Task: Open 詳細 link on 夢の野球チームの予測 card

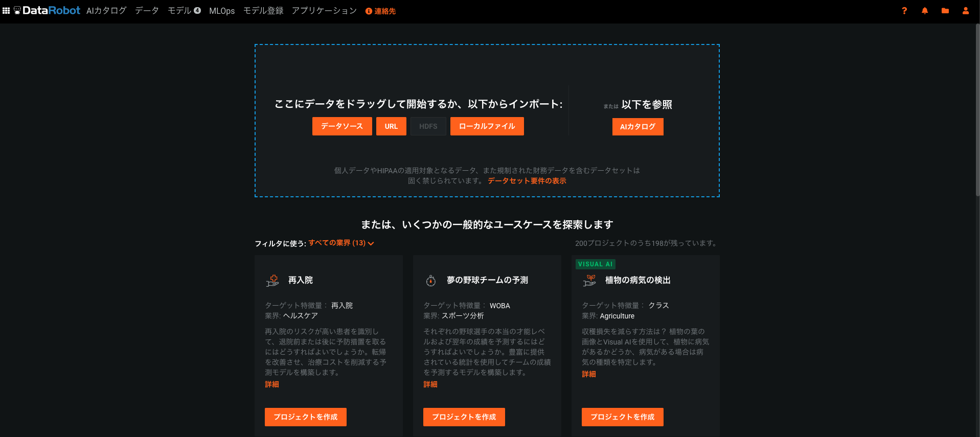Action: coord(430,384)
